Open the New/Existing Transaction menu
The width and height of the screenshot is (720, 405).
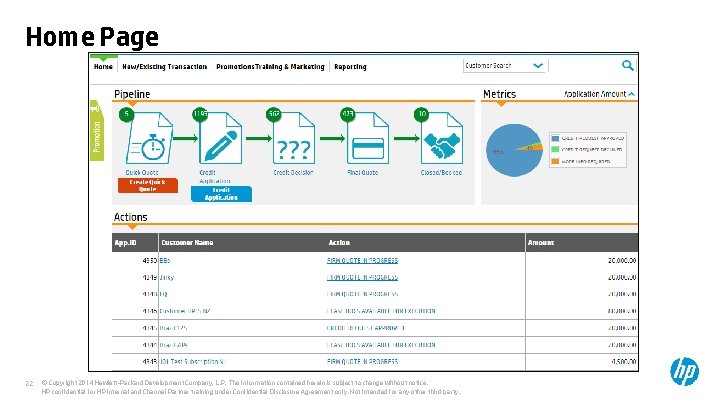coord(164,67)
